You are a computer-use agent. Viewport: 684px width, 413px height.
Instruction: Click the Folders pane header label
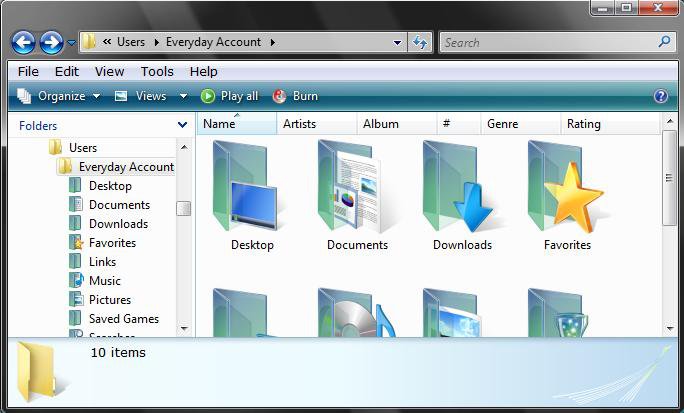(38, 126)
